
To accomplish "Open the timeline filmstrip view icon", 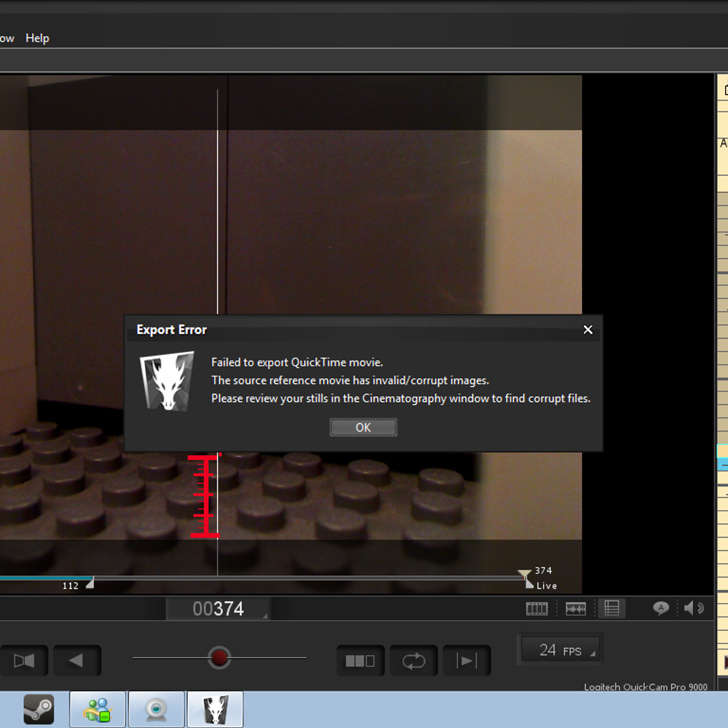I will (536, 608).
